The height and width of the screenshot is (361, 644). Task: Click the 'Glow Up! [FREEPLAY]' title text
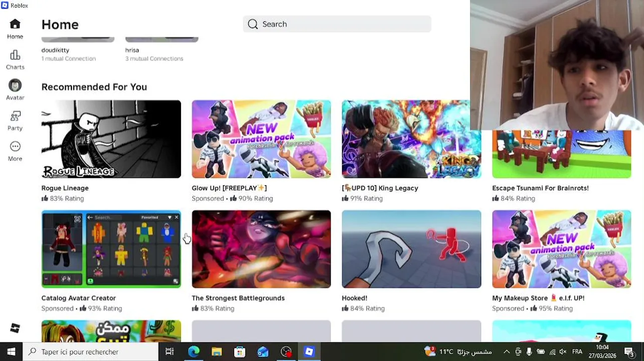point(229,188)
